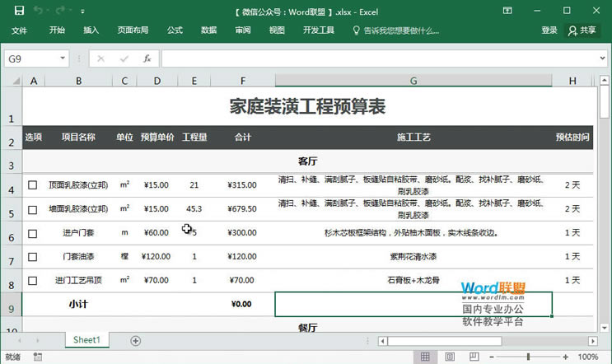
Task: Open the Name Box dropdown arrow
Action: 63,59
